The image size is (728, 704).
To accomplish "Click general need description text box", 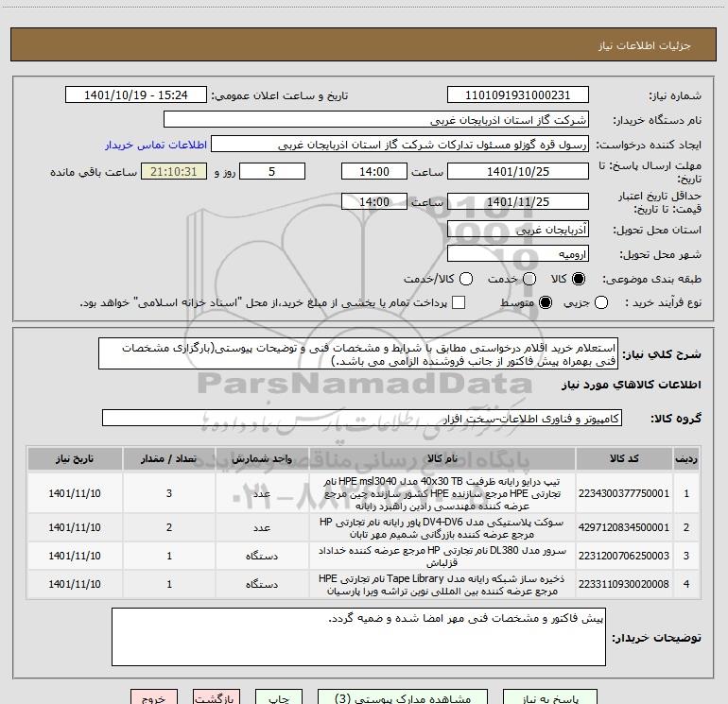I will click(358, 353).
